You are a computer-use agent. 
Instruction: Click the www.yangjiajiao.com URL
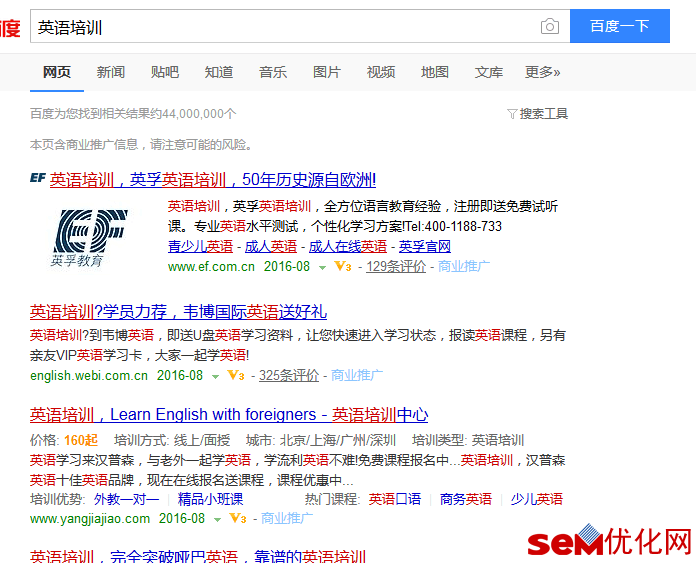(x=90, y=519)
